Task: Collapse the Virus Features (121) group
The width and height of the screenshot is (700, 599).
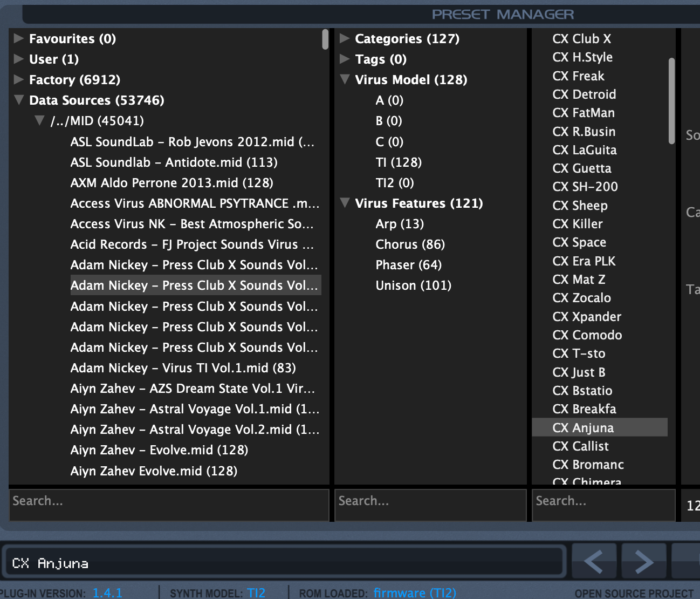Action: (345, 203)
